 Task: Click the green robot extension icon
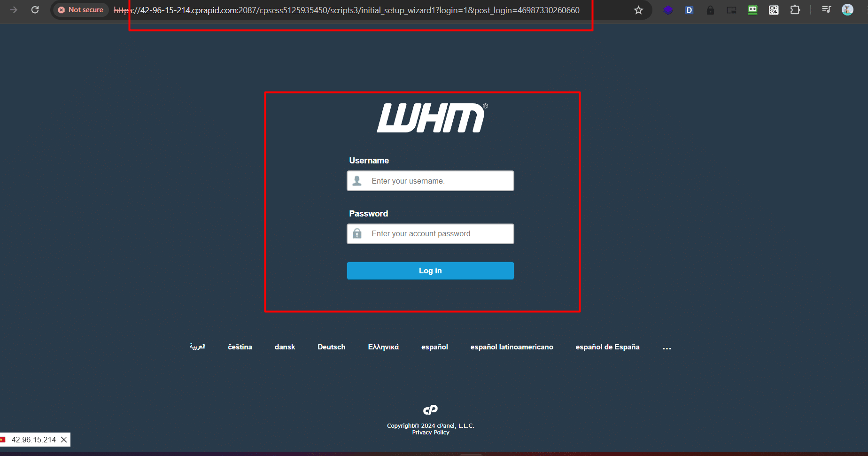pyautogui.click(x=752, y=9)
